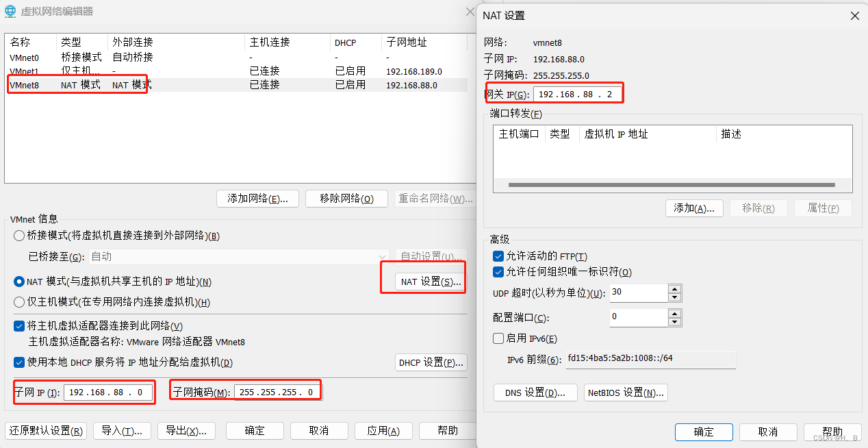Click 添加网络 button

(x=257, y=199)
